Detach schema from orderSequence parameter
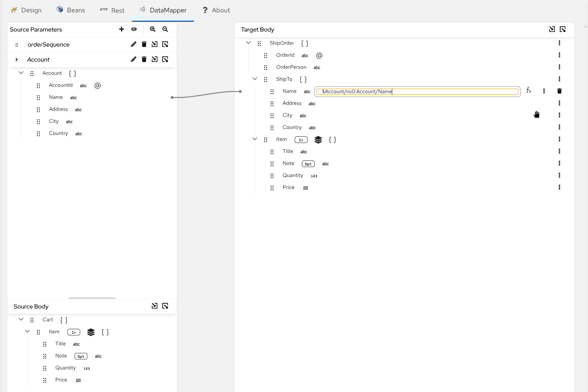The width and height of the screenshot is (588, 392). 165,44
